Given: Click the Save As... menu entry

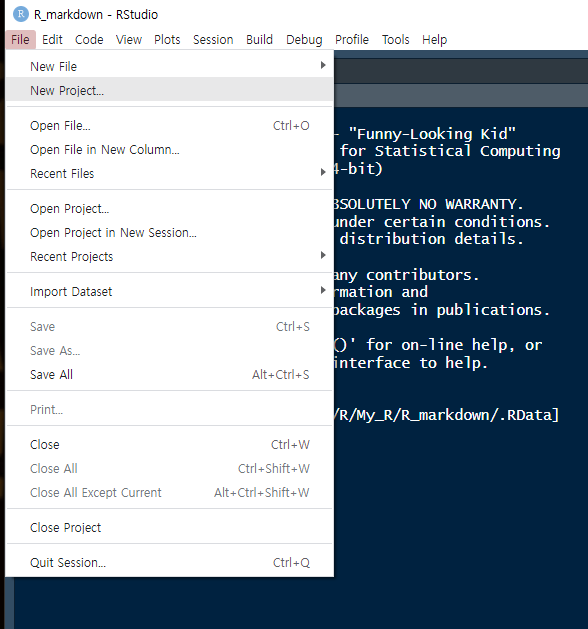Looking at the screenshot, I should [170, 351].
